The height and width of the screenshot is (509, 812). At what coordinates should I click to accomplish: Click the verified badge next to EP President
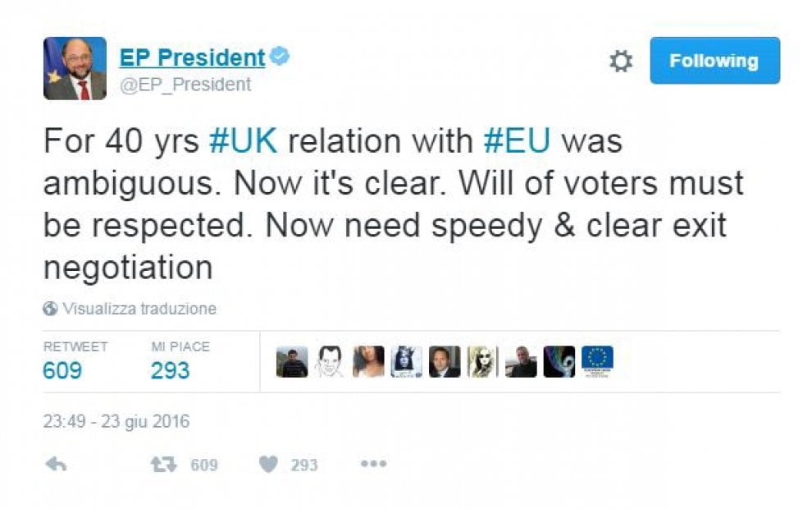pyautogui.click(x=280, y=56)
